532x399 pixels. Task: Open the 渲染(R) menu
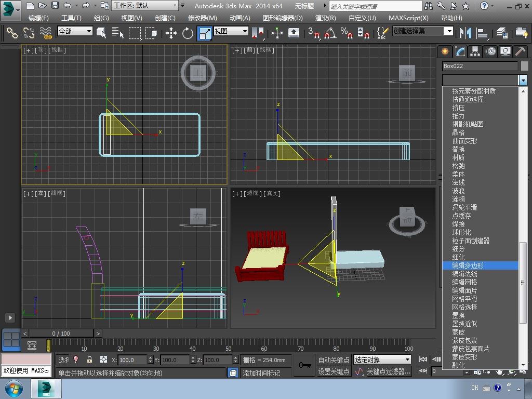pyautogui.click(x=325, y=18)
